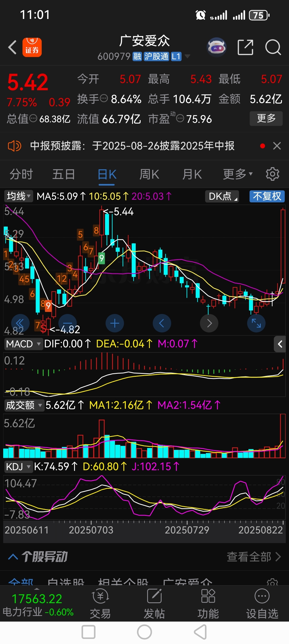289x644 pixels.
Task: Expand stock code dropdown arrow after L1
Action: pyautogui.click(x=187, y=56)
